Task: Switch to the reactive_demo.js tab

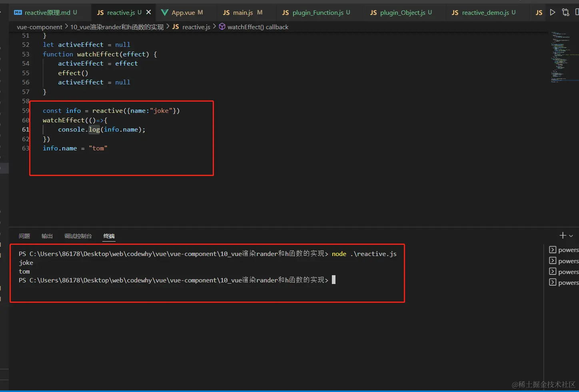Action: pos(484,12)
